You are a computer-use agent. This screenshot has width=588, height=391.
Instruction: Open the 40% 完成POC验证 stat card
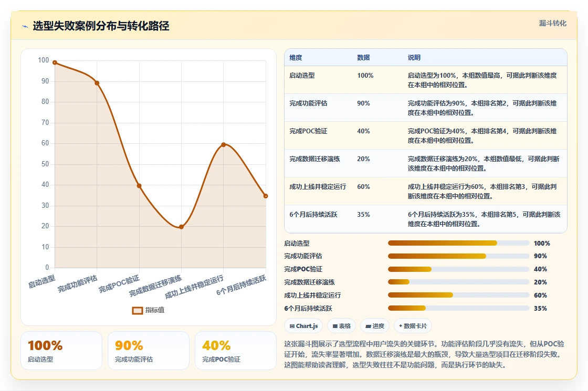[236, 351]
